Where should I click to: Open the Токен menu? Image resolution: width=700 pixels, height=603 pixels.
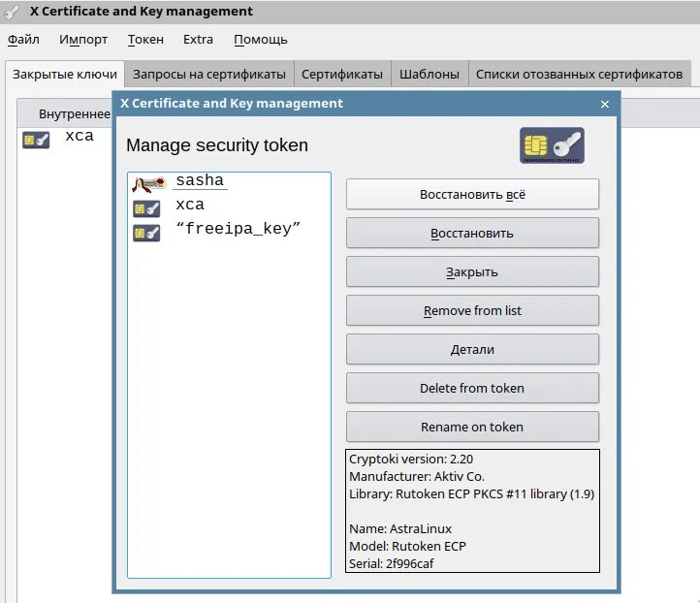click(145, 40)
